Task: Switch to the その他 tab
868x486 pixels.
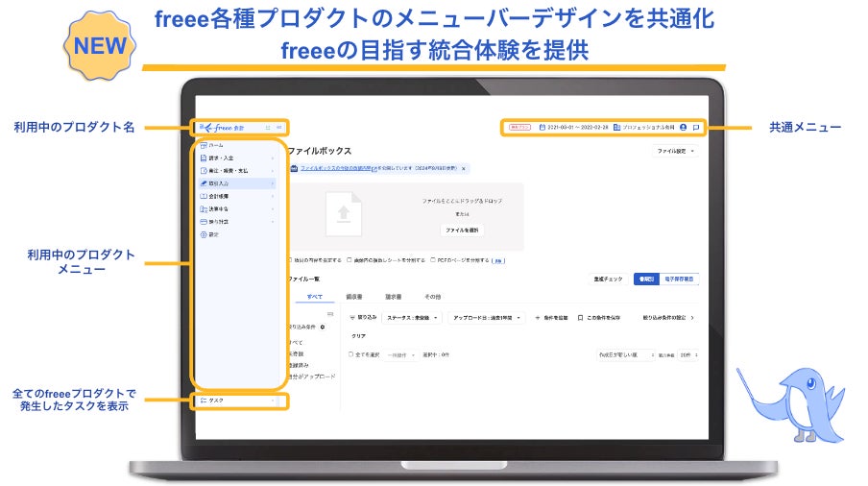Action: 432,297
